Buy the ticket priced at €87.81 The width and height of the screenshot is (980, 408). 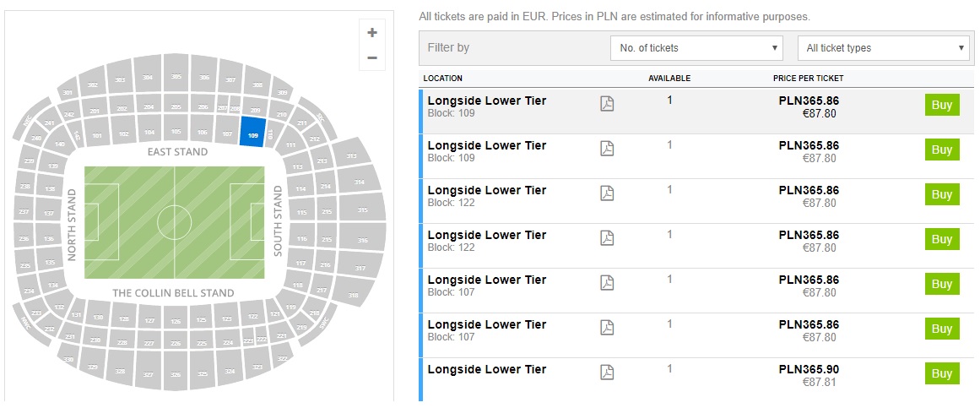pyautogui.click(x=942, y=373)
